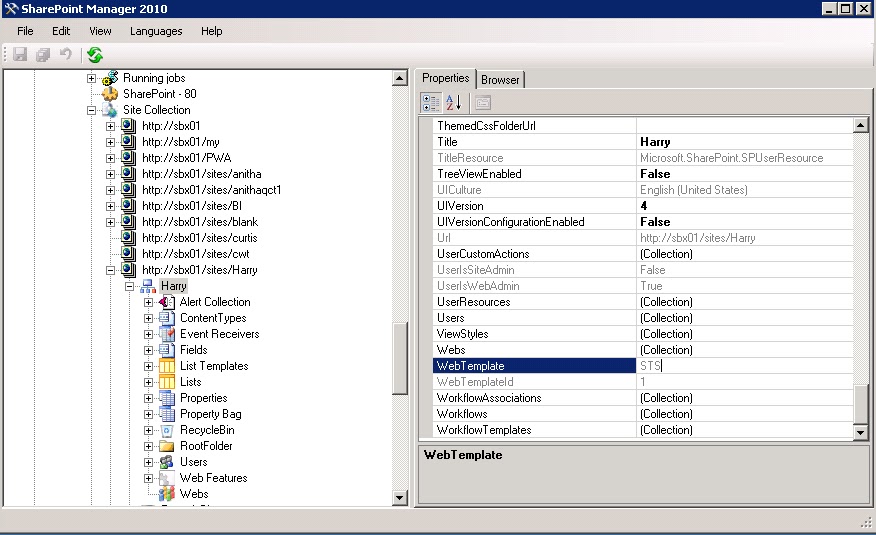This screenshot has width=876, height=535.
Task: Click the Property Bag icon
Action: (x=167, y=414)
